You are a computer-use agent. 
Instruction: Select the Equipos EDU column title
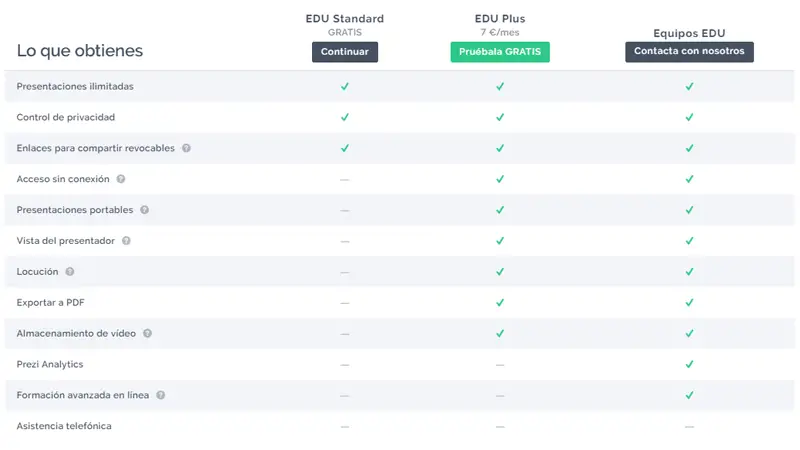pos(689,33)
